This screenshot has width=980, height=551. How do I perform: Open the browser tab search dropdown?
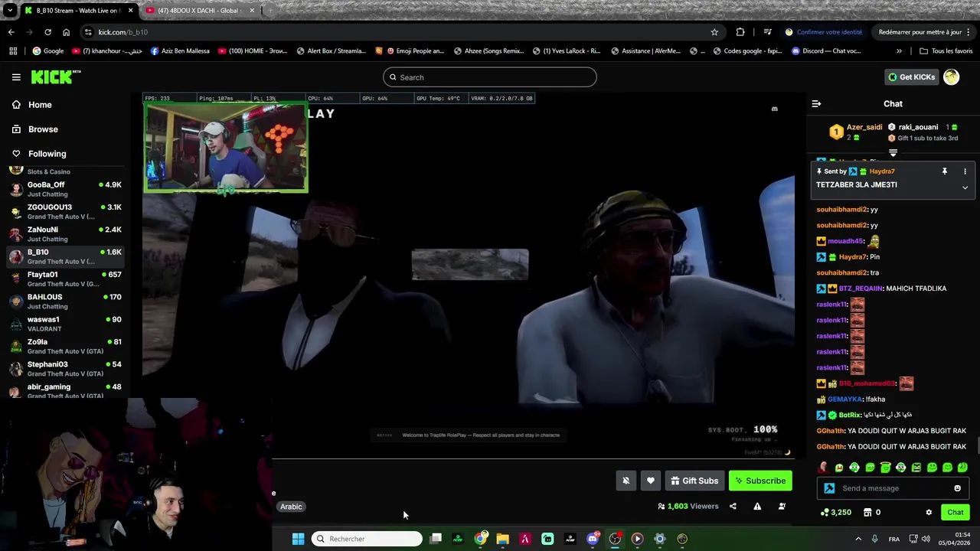9,11
